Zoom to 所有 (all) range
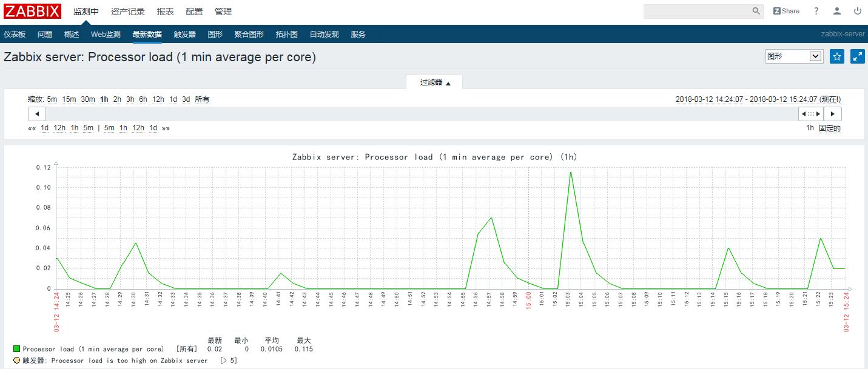 (x=202, y=99)
